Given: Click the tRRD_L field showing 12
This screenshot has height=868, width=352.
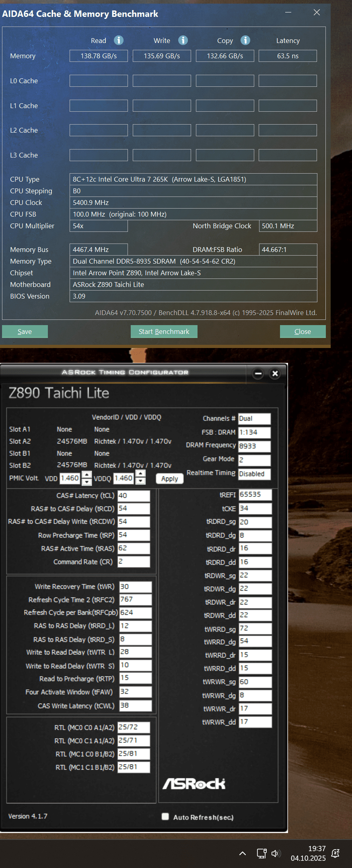Looking at the screenshot, I should coord(136,626).
